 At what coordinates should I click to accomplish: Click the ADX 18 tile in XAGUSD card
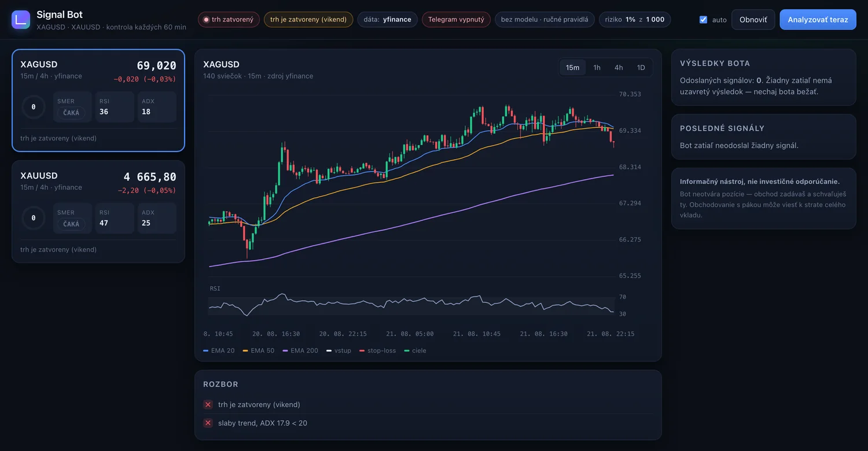tap(157, 107)
